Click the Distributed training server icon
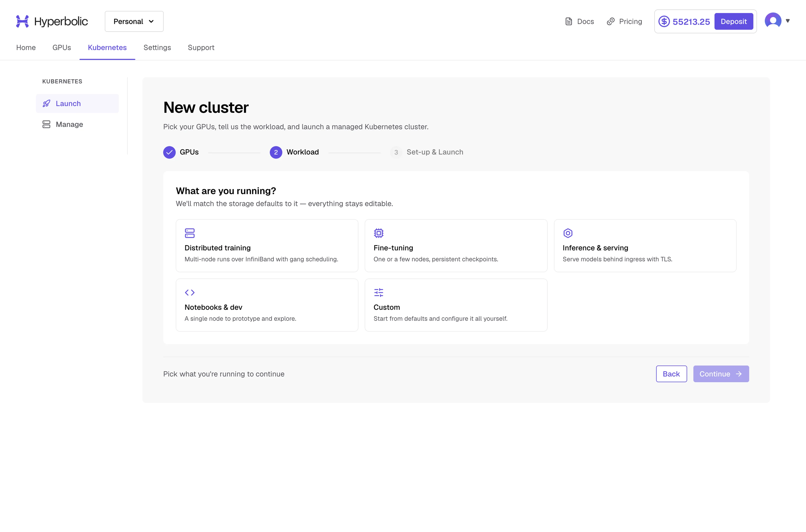The width and height of the screenshot is (806, 532). (x=190, y=233)
